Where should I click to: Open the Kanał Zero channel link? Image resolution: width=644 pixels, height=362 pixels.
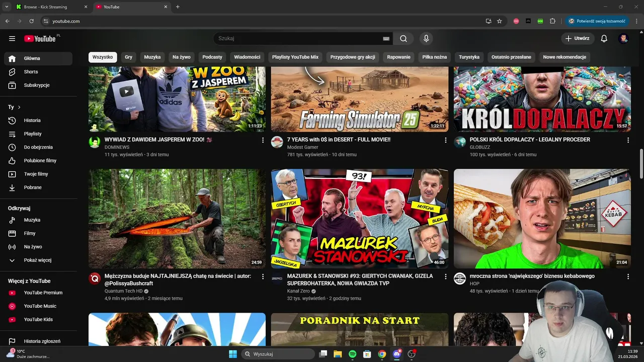click(298, 291)
